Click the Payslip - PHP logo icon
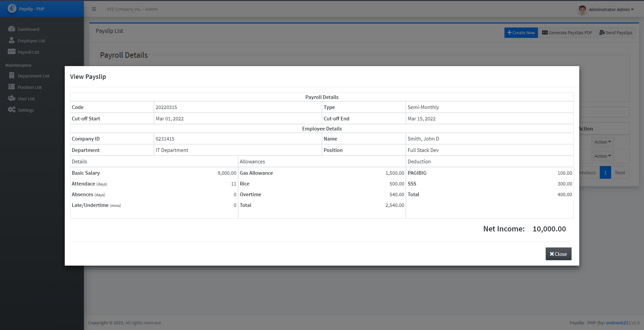This screenshot has width=644, height=330. point(12,8)
